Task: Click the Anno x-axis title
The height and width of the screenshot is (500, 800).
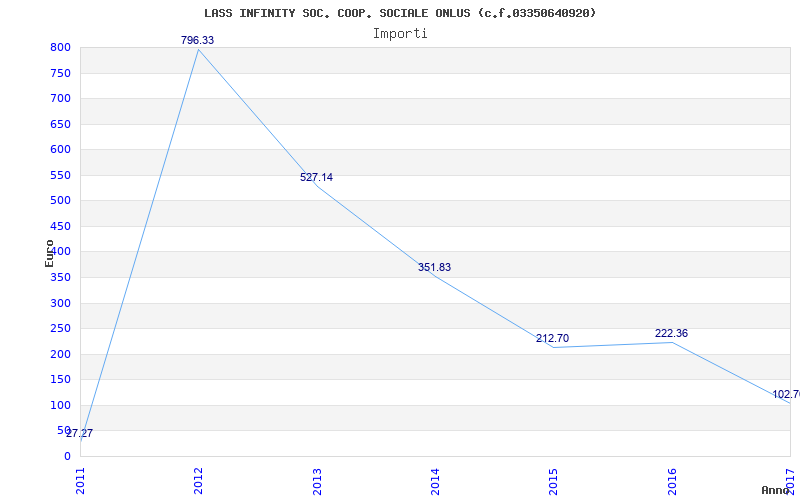Action: click(775, 490)
